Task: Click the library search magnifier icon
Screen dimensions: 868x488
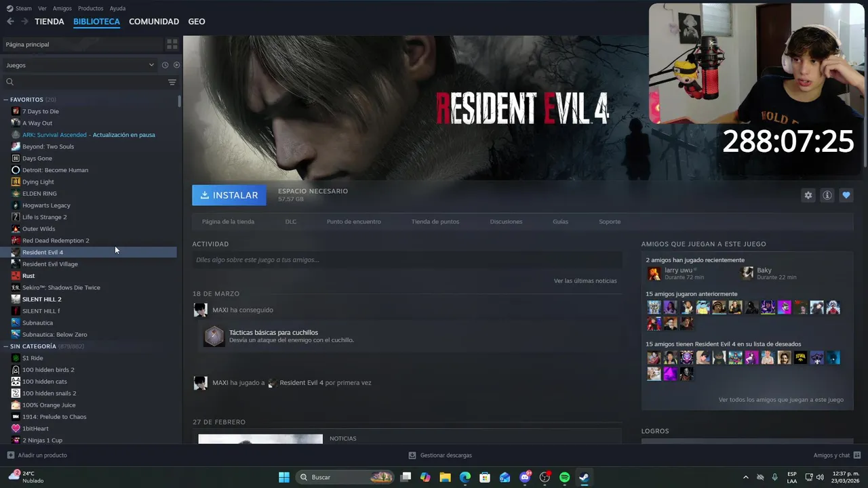Action: 9,82
